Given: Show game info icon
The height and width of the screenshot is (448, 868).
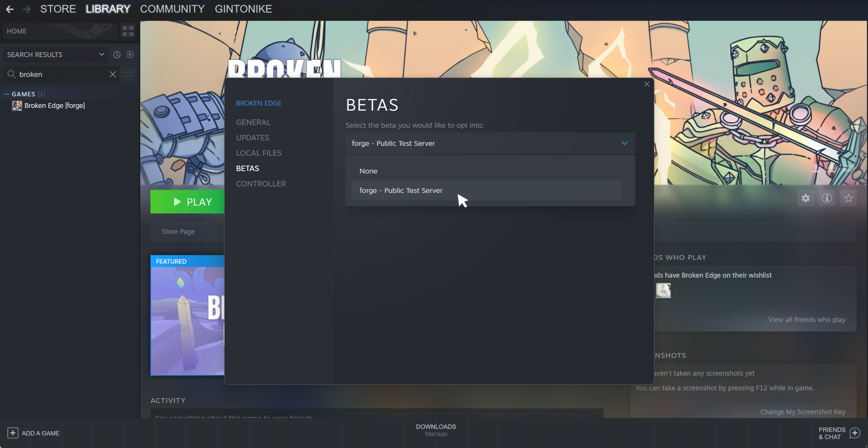Looking at the screenshot, I should (827, 198).
